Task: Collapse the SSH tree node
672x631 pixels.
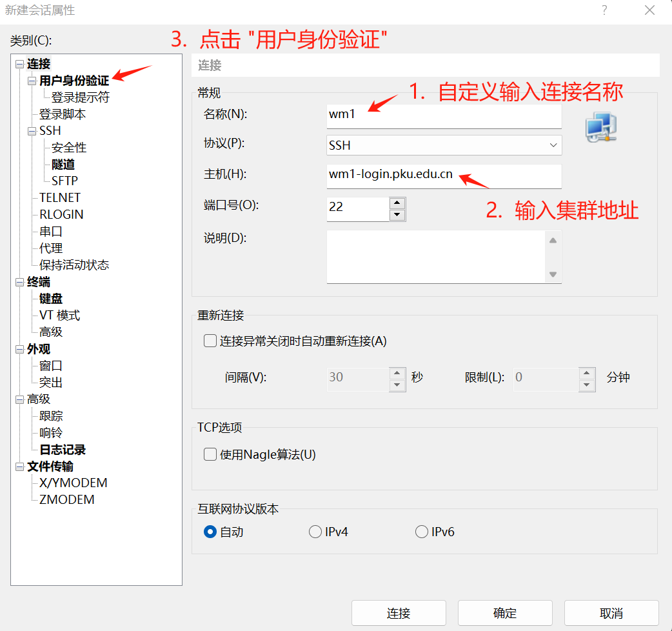Action: pyautogui.click(x=32, y=132)
